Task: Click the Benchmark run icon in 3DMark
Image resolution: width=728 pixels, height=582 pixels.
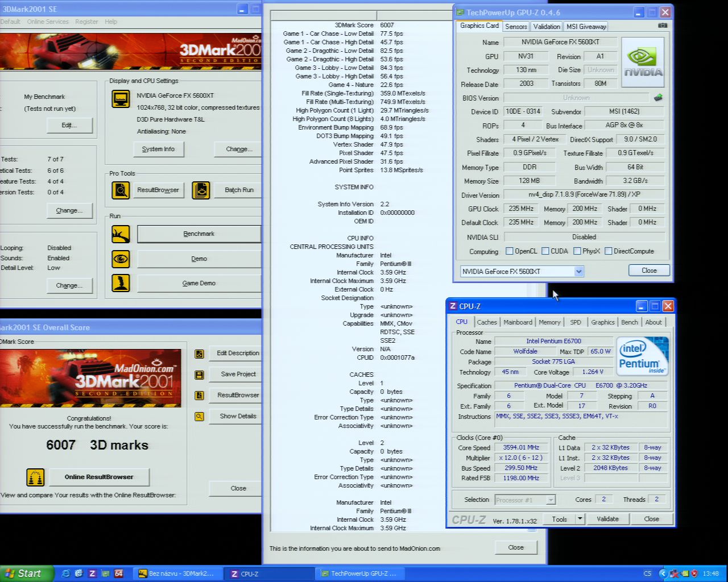Action: coord(121,234)
